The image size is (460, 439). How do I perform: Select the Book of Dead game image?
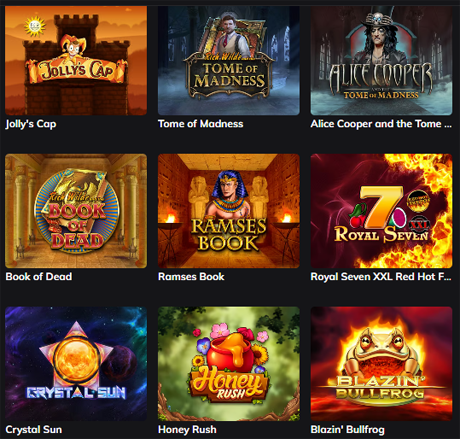pyautogui.click(x=76, y=211)
